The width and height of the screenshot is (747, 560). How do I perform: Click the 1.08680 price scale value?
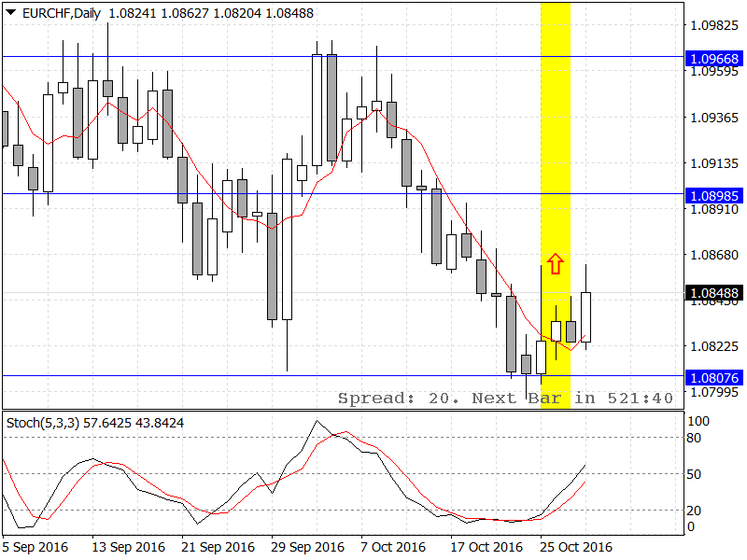714,255
